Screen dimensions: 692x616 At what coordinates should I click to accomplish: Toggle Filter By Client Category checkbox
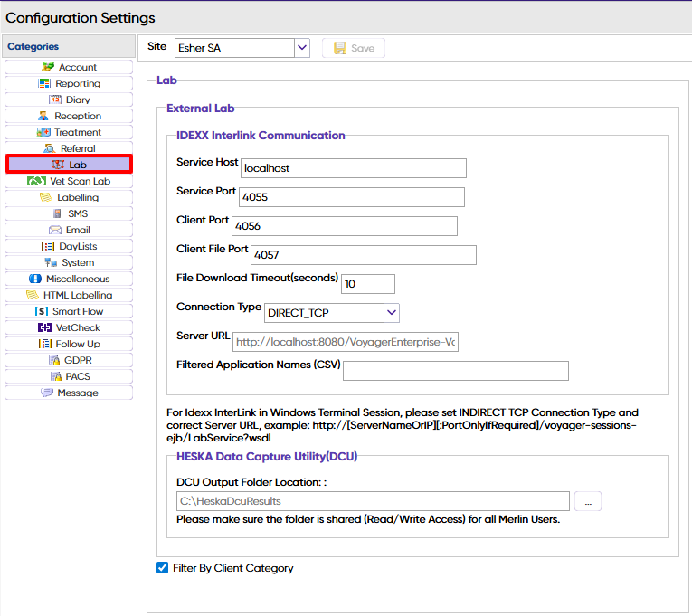click(x=163, y=568)
